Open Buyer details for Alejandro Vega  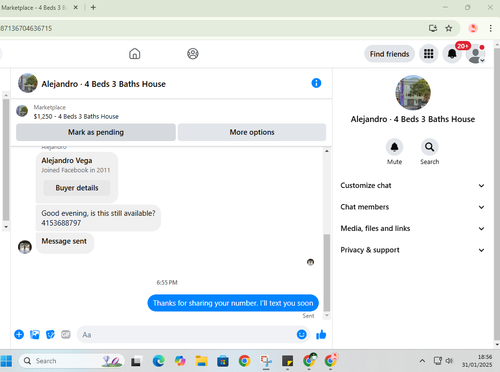point(77,188)
